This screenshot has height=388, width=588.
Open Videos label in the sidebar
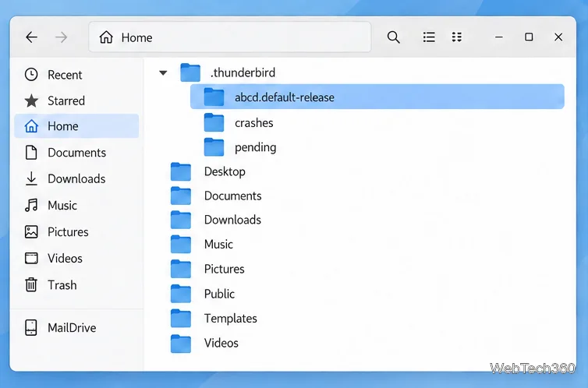click(x=65, y=259)
